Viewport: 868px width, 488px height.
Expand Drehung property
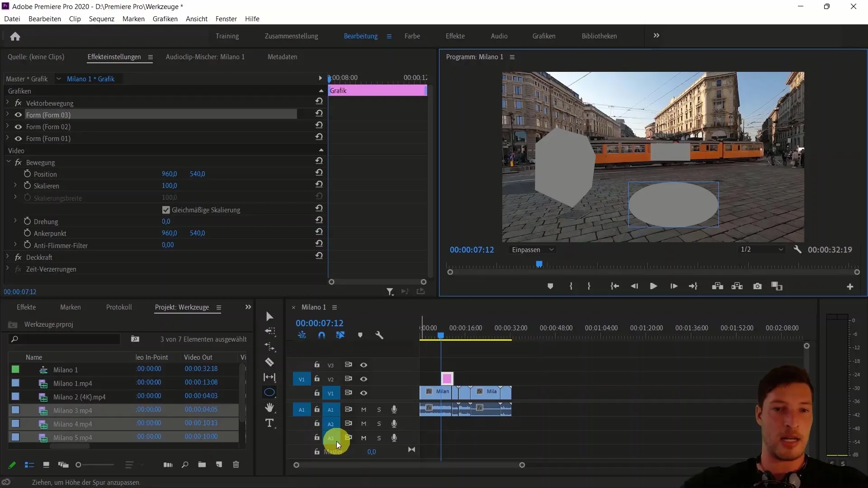15,221
